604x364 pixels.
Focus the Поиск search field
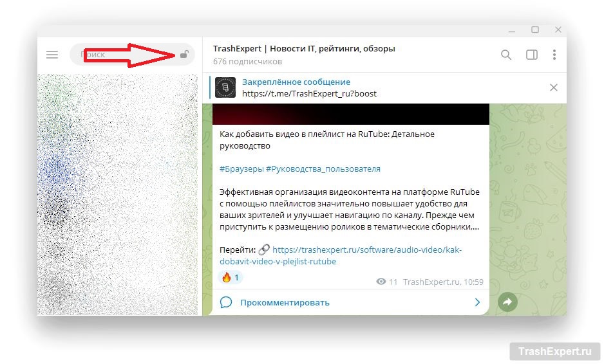click(x=126, y=55)
